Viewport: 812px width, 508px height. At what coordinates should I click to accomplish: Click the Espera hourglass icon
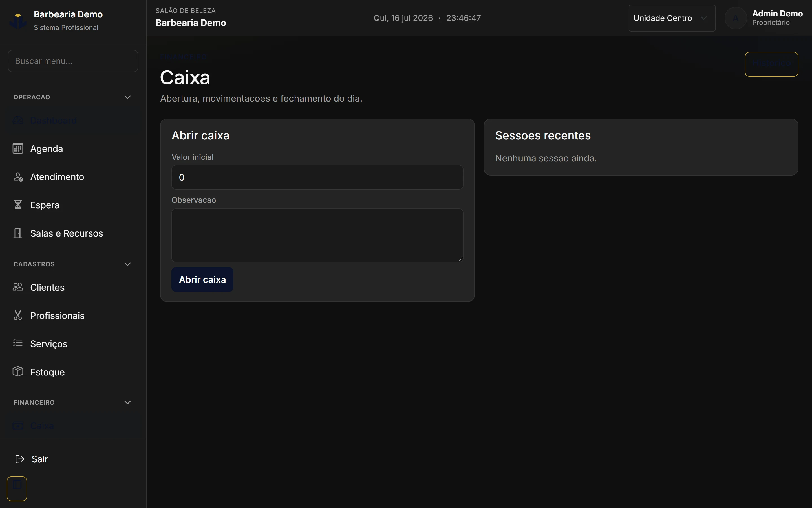click(18, 205)
